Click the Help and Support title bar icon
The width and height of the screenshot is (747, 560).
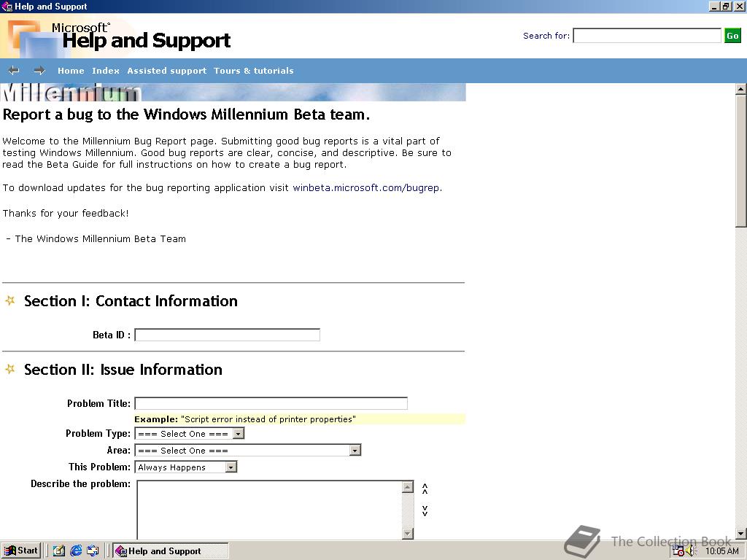[7, 6]
